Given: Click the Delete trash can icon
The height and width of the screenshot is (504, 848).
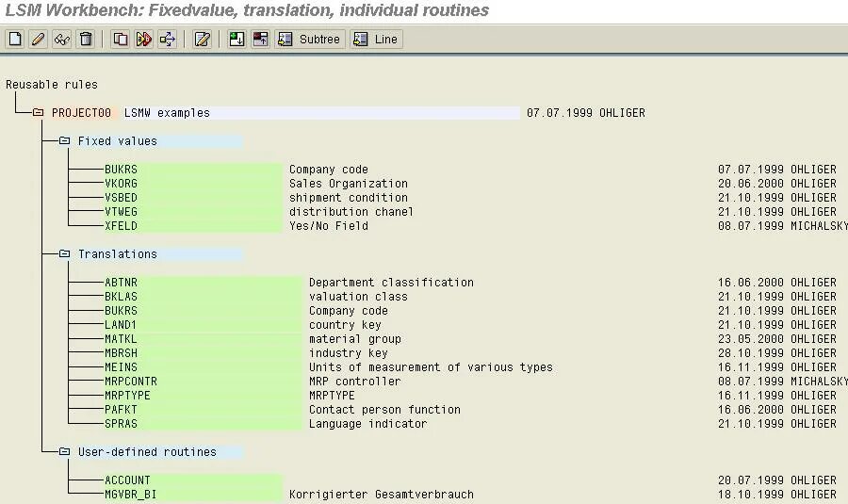Looking at the screenshot, I should coord(86,39).
